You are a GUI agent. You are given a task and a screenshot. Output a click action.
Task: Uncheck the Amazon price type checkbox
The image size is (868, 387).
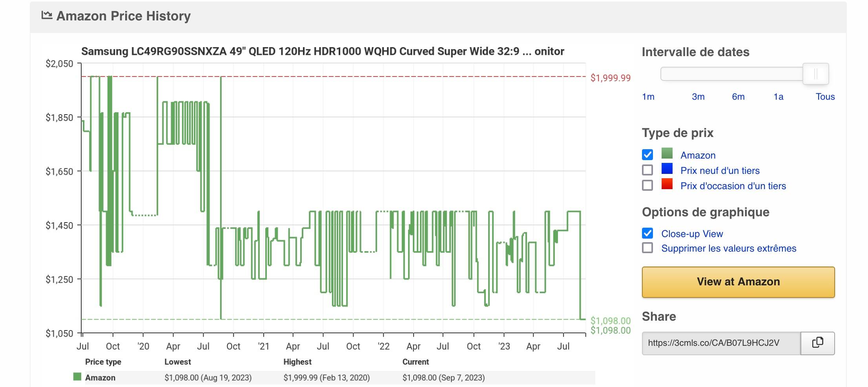pyautogui.click(x=647, y=155)
